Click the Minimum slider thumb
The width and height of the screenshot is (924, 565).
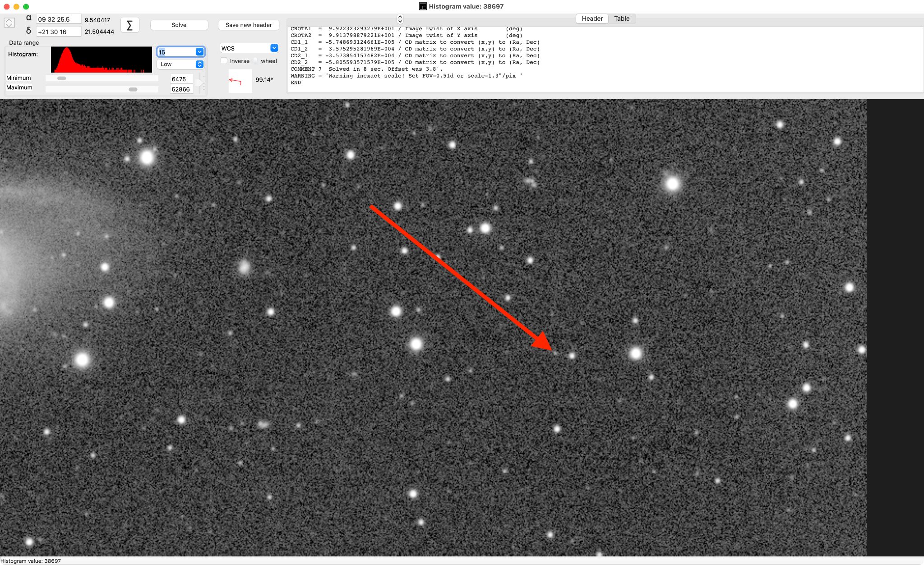[62, 78]
